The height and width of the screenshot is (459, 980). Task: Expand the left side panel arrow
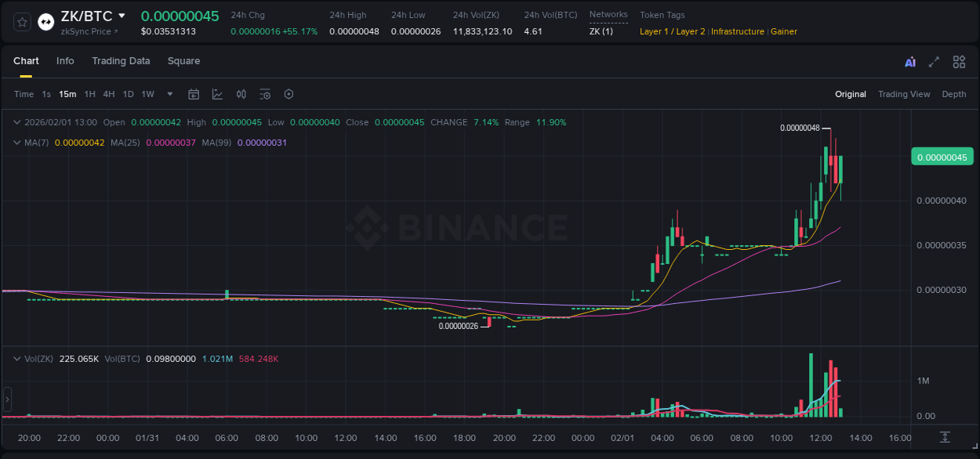6,399
